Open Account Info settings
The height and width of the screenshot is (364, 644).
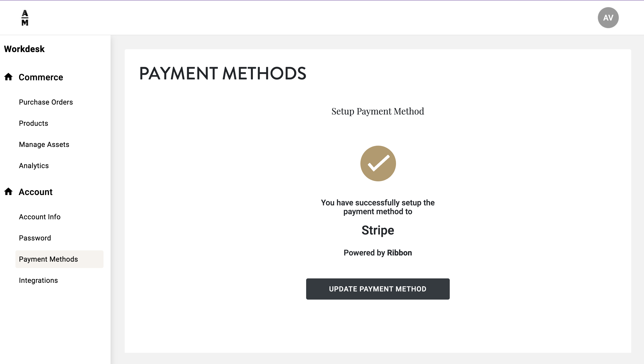point(40,217)
